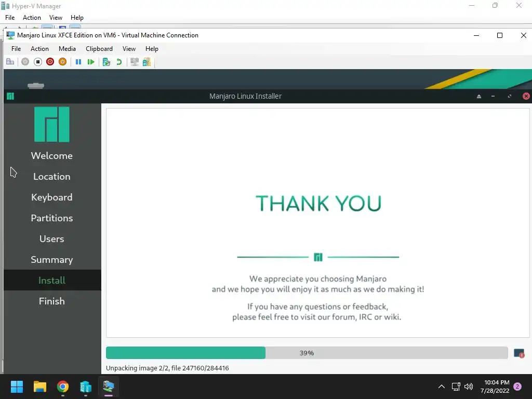Open Hyper-V Manager View menu
The height and width of the screenshot is (399, 532).
tap(56, 18)
